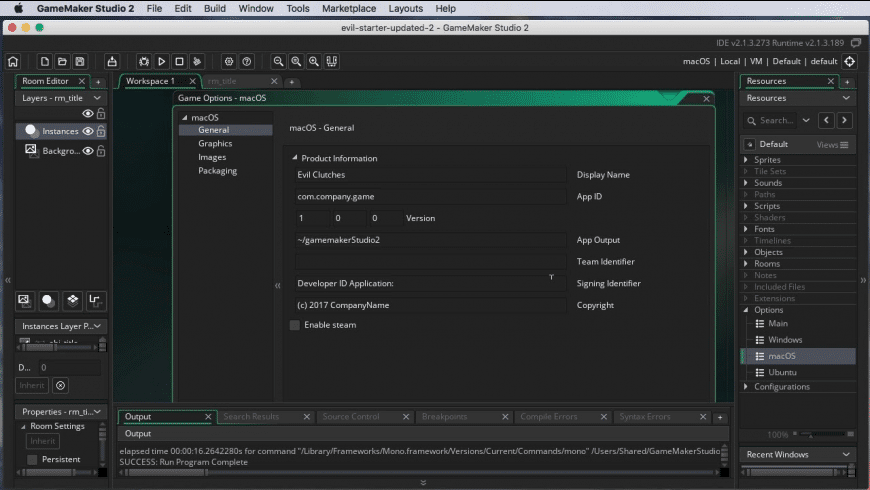Click the Team Identifier input field

430,262
